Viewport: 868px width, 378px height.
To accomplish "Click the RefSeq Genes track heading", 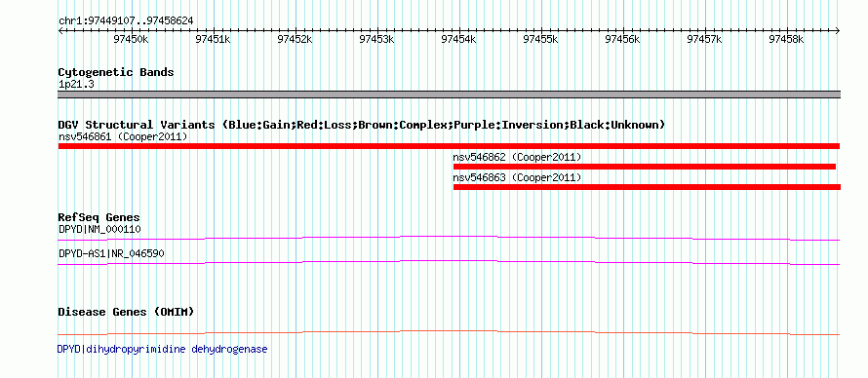I will [99, 217].
